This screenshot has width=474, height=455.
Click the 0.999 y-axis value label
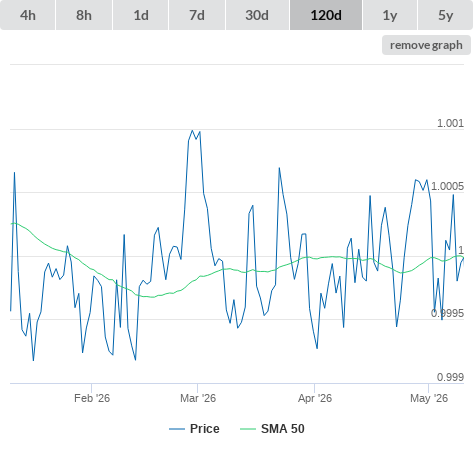click(450, 377)
